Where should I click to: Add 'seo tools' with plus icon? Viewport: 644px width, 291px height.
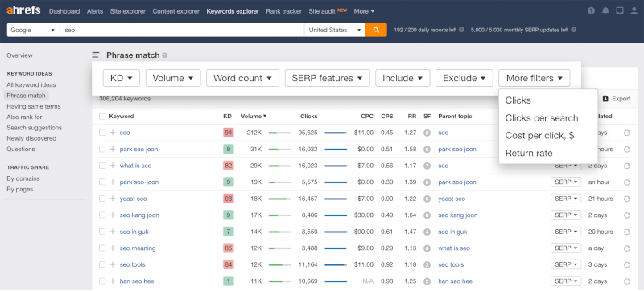point(113,264)
